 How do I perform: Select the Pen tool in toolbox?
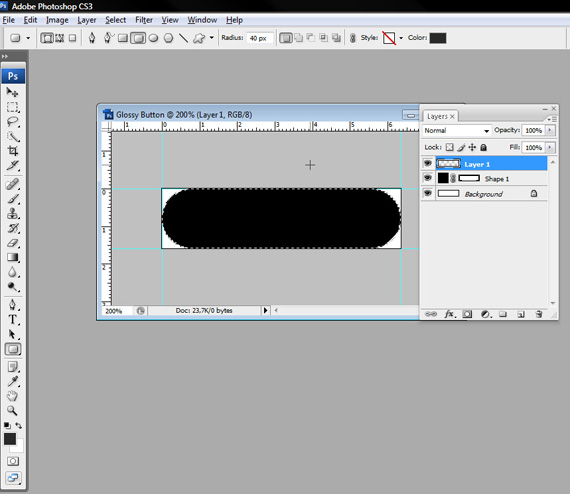coord(12,305)
